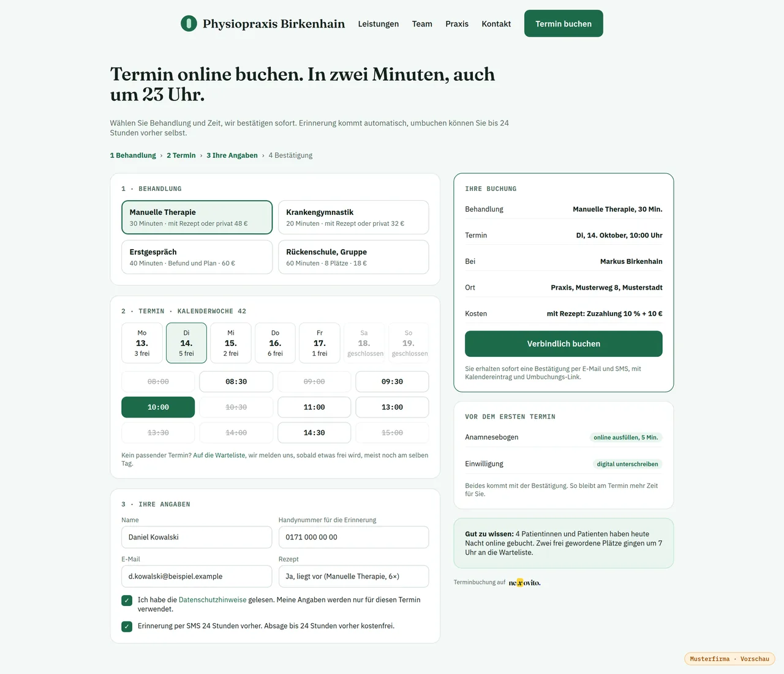The width and height of the screenshot is (784, 674).
Task: Open the Datenschutzhinweise link
Action: pyautogui.click(x=213, y=600)
